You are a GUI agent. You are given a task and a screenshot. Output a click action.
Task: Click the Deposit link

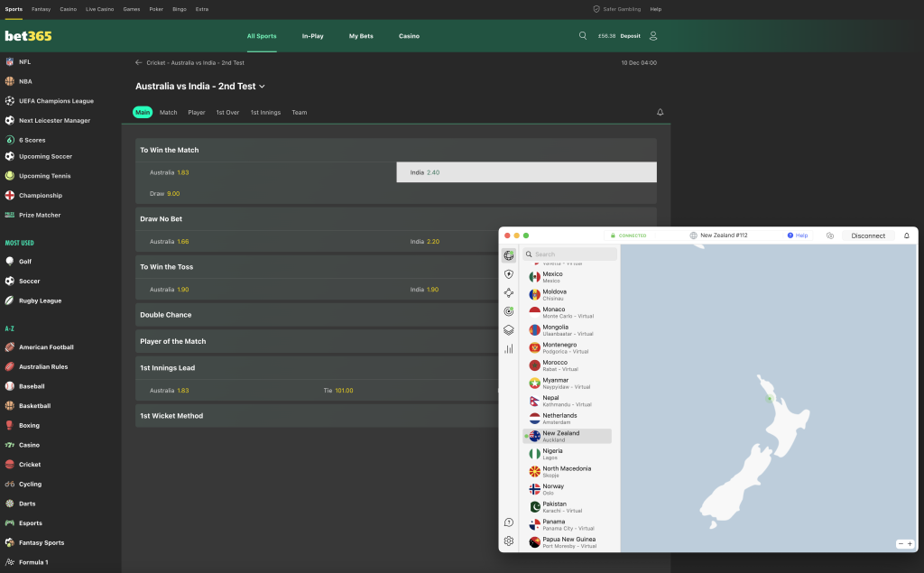pos(630,36)
